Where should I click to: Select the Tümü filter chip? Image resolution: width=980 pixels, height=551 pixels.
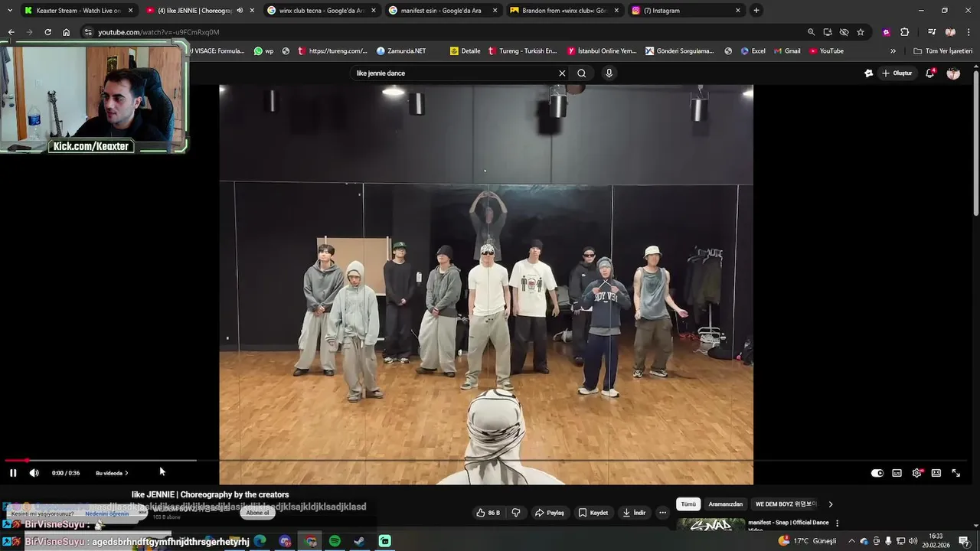[x=688, y=504]
